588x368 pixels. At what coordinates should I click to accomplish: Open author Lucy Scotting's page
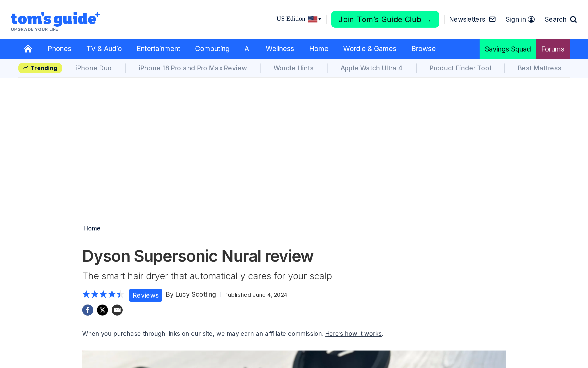pyautogui.click(x=196, y=294)
